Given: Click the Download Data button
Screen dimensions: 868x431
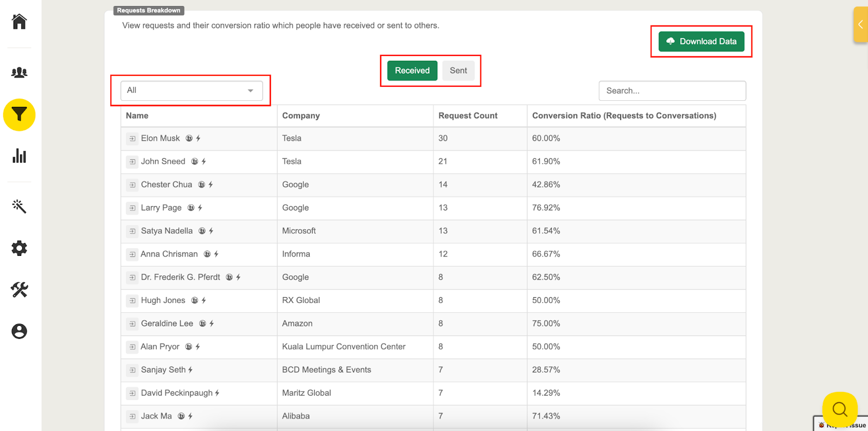Looking at the screenshot, I should pos(701,41).
